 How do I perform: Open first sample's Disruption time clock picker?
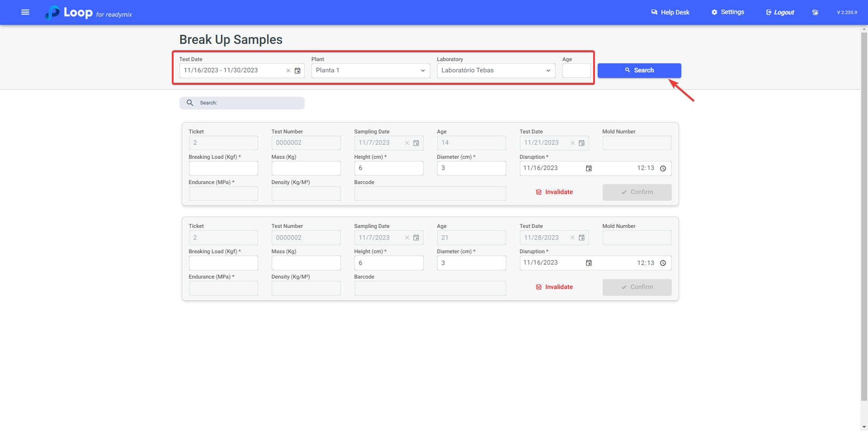(x=663, y=168)
